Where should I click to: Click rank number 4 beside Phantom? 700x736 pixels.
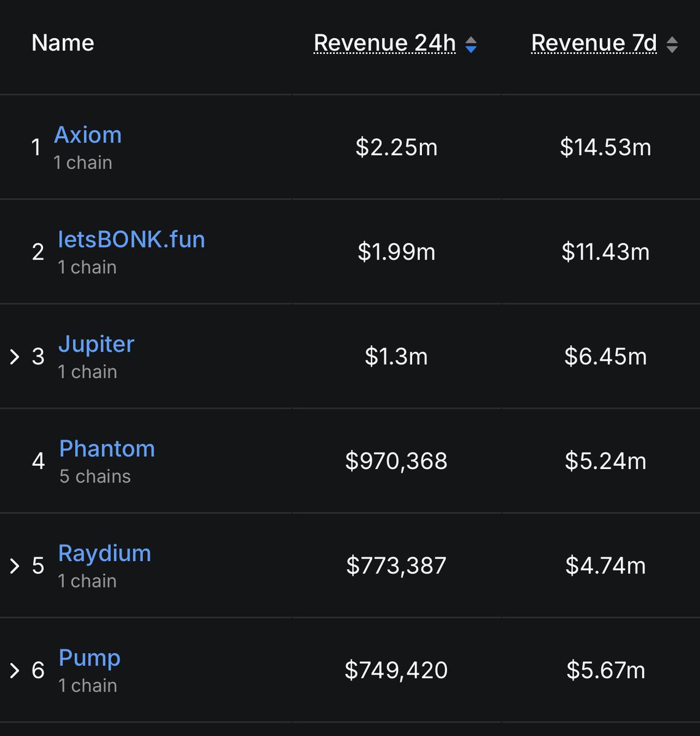pos(39,462)
